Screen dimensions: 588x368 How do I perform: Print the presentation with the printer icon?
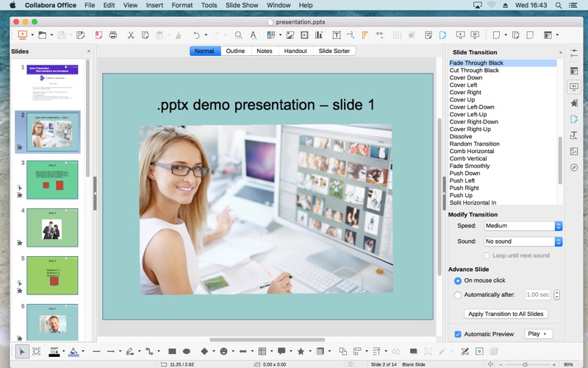click(x=113, y=35)
